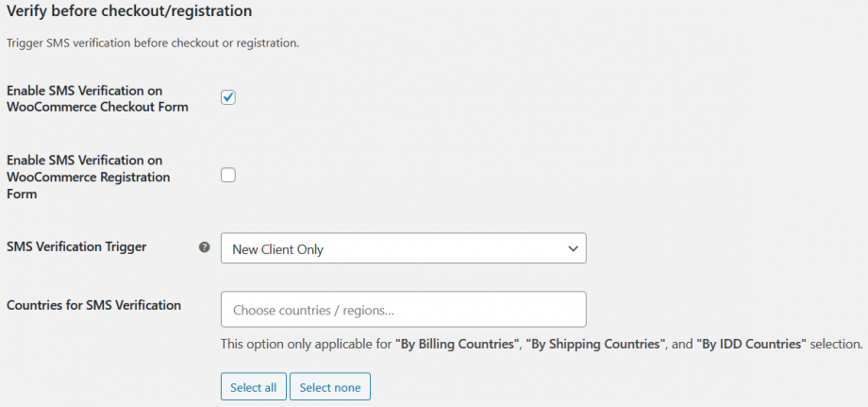Click the help icon beside SMS Verification Trigger

pyautogui.click(x=204, y=248)
